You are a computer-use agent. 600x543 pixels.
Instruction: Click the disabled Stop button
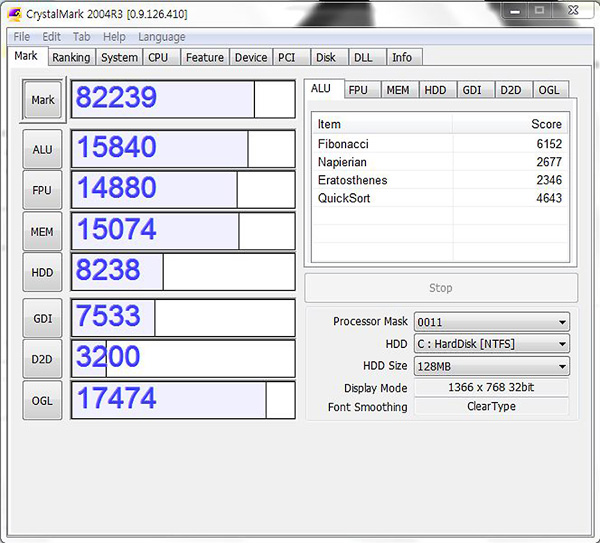[441, 288]
